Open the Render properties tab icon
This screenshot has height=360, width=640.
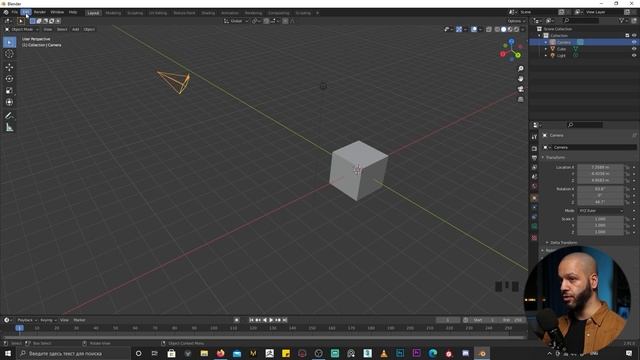[534, 149]
